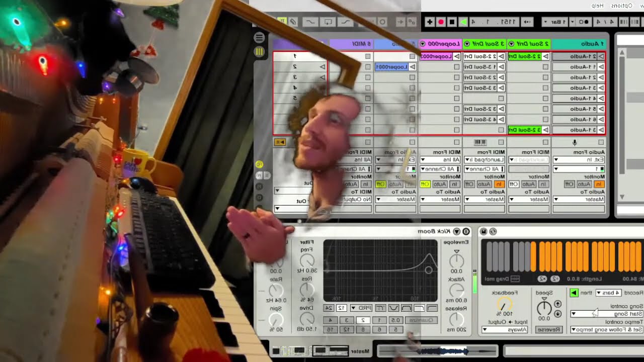644x362 pixels.
Task: Click the green Play button in transport
Action: tap(463, 22)
